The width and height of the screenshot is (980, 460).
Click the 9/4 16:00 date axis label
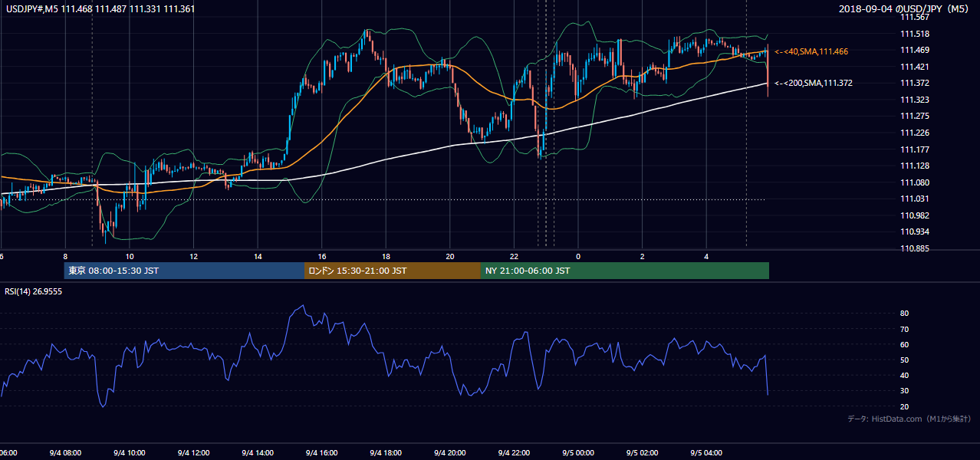pyautogui.click(x=322, y=452)
